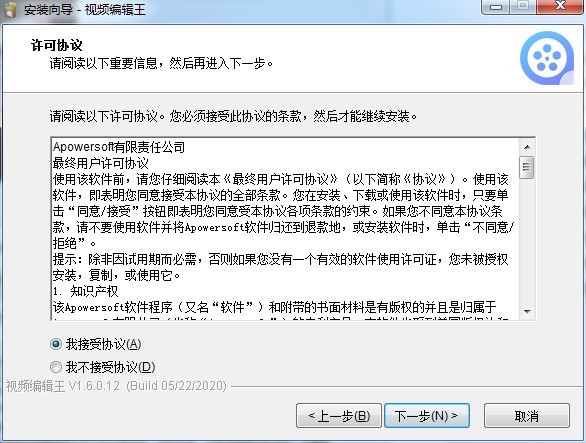Select 我不接受协议(D) radio button
The image size is (586, 443).
tap(56, 367)
